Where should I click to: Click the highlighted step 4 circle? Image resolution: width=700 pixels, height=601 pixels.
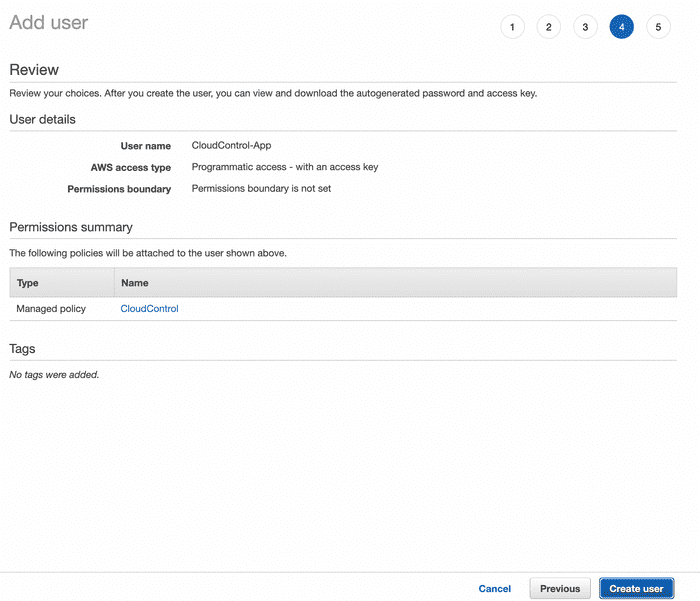tap(621, 27)
